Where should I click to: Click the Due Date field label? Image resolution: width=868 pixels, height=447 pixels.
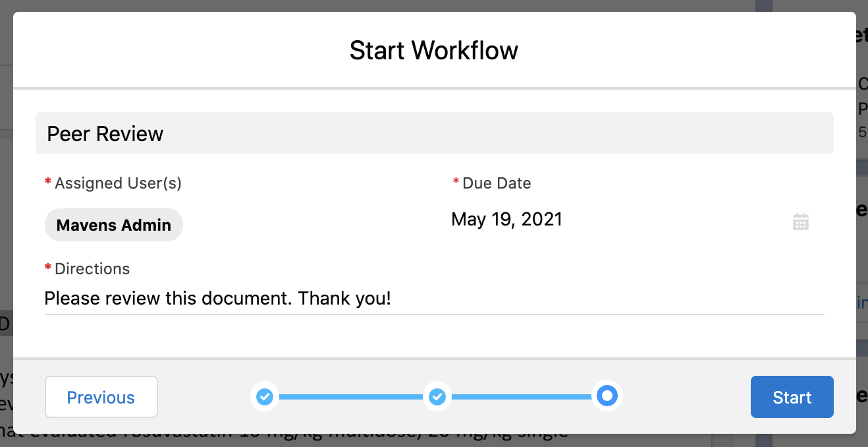[497, 183]
